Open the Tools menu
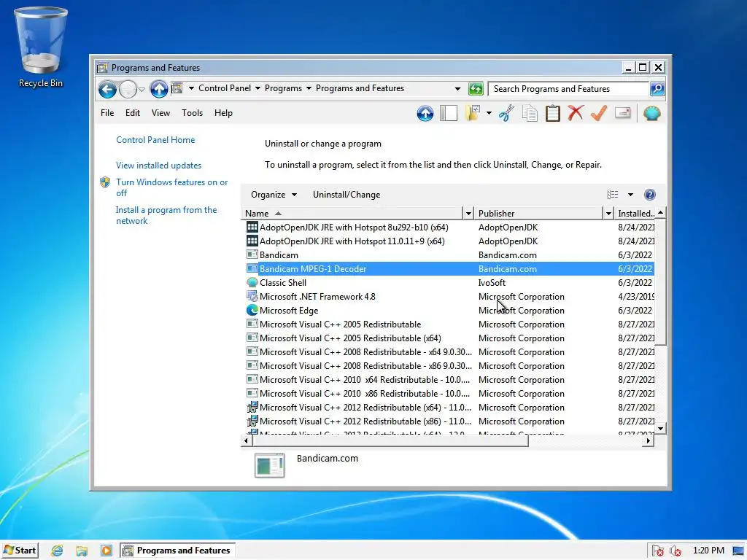747x560 pixels. (x=192, y=113)
